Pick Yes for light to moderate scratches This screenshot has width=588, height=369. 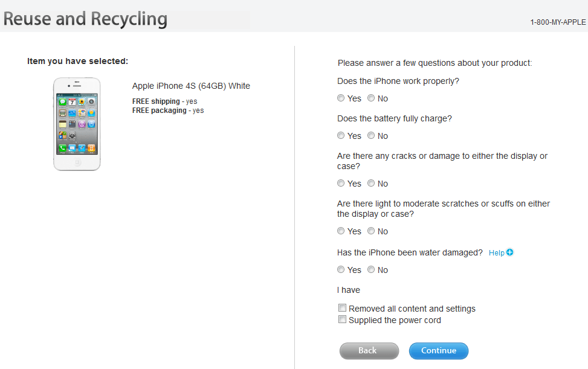click(341, 231)
